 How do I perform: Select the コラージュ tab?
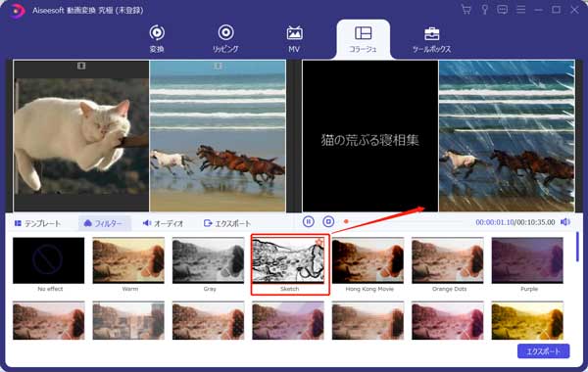(363, 40)
